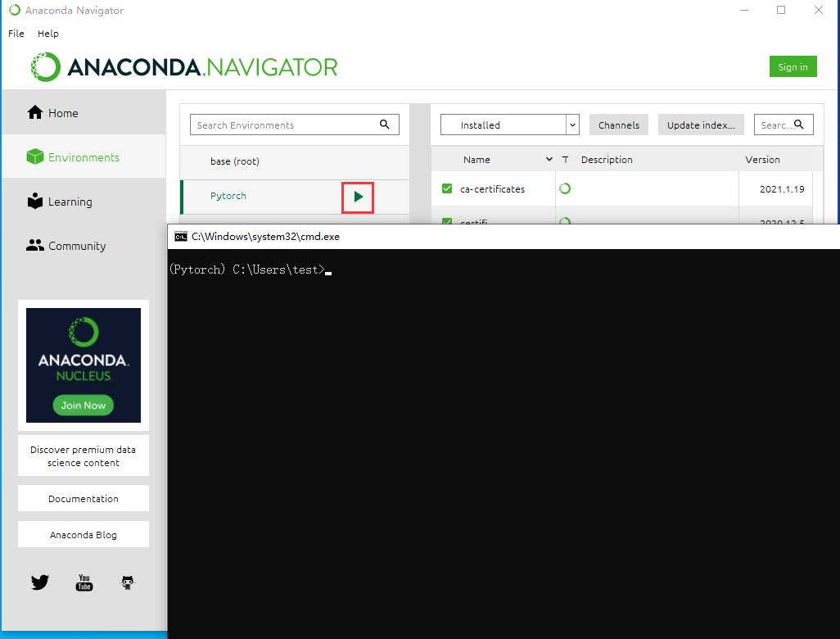This screenshot has width=840, height=639.
Task: Click the Channels button
Action: (619, 125)
